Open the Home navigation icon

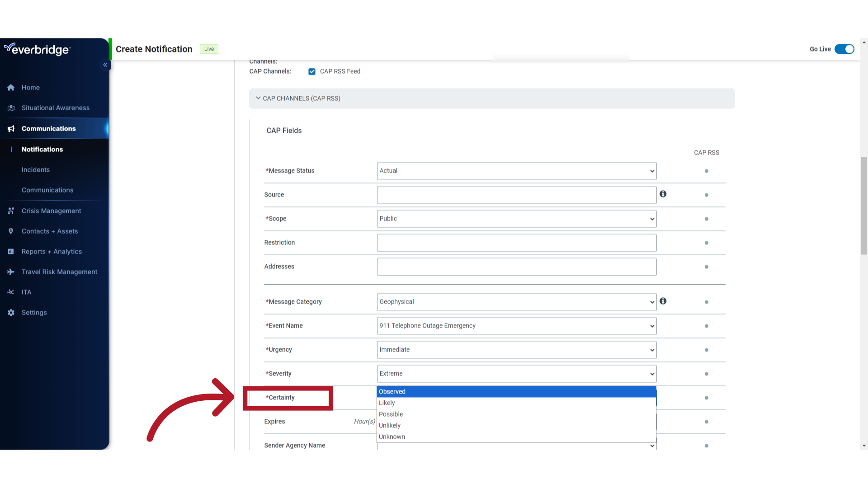tap(11, 87)
